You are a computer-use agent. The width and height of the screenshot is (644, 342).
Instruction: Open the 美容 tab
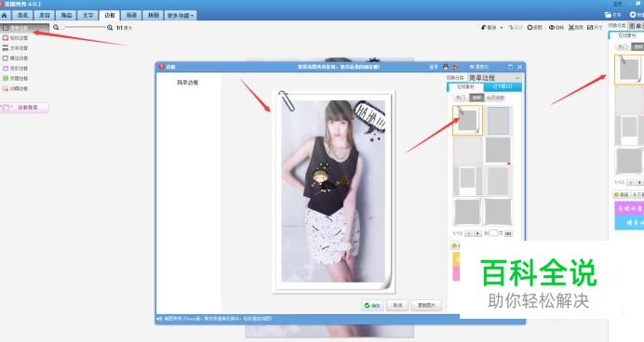tap(45, 15)
